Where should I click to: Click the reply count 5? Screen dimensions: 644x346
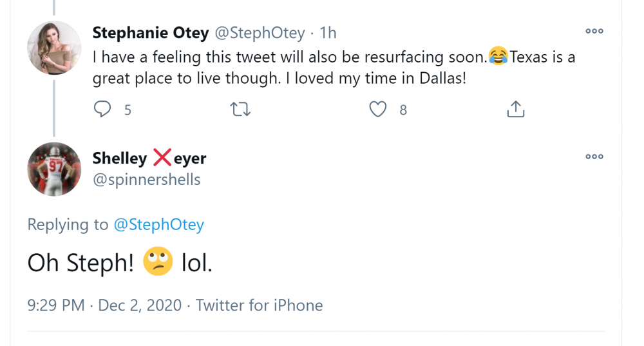(128, 110)
